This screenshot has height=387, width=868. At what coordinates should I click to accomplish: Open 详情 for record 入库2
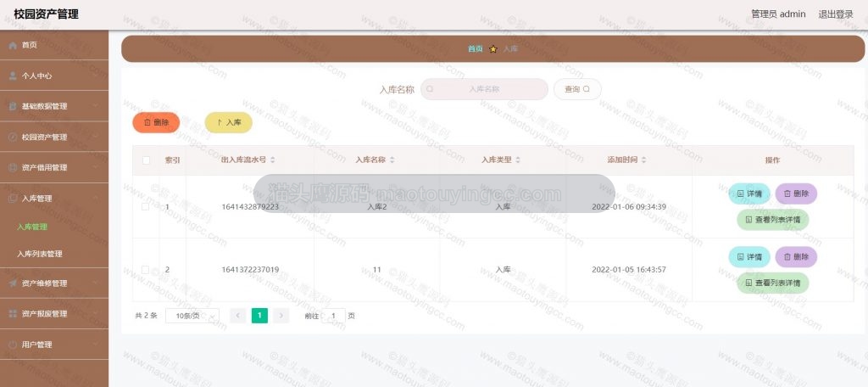749,194
